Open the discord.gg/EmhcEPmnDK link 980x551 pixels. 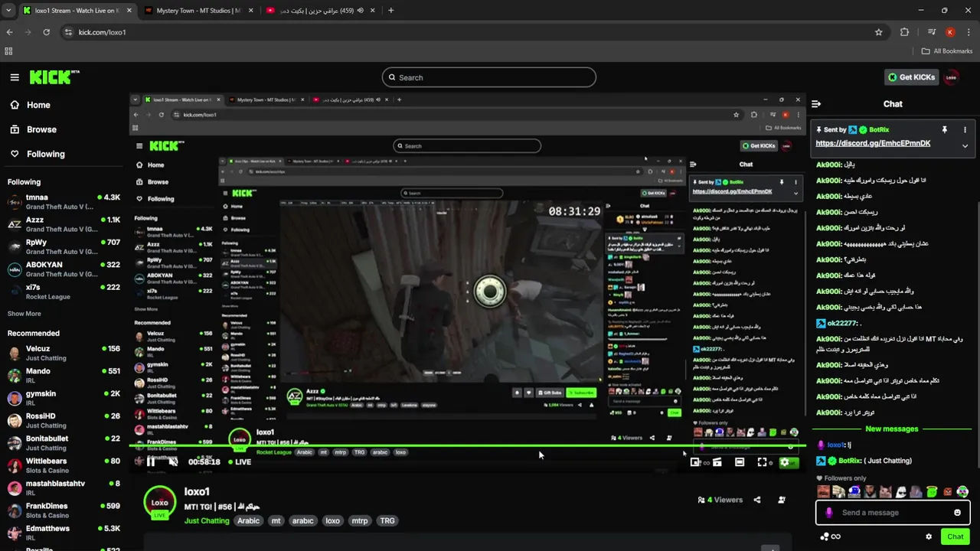click(x=873, y=143)
